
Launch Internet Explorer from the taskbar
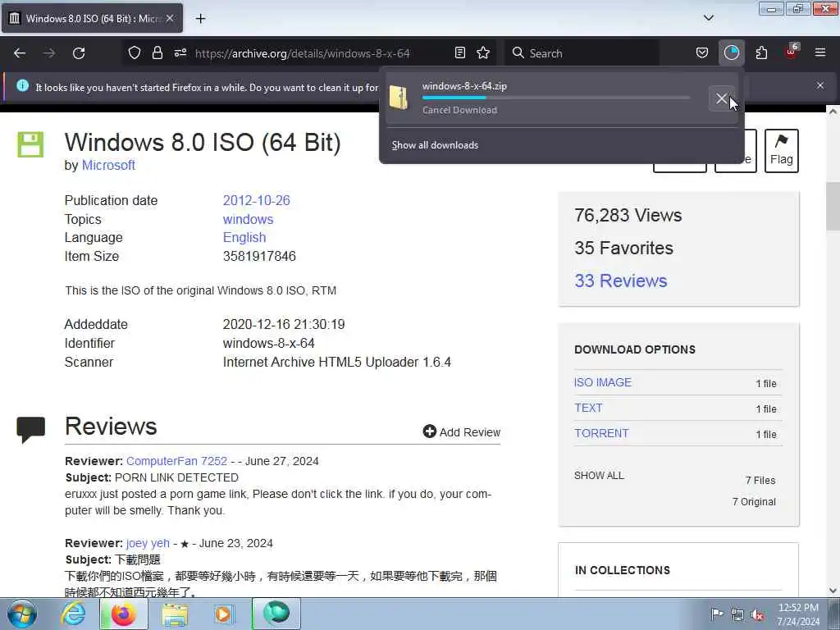(73, 614)
